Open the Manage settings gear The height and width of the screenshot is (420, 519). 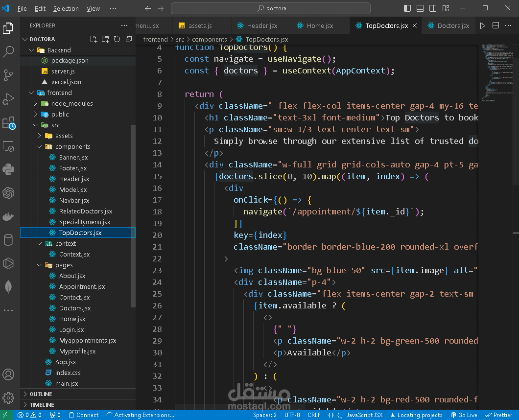pos(8,397)
